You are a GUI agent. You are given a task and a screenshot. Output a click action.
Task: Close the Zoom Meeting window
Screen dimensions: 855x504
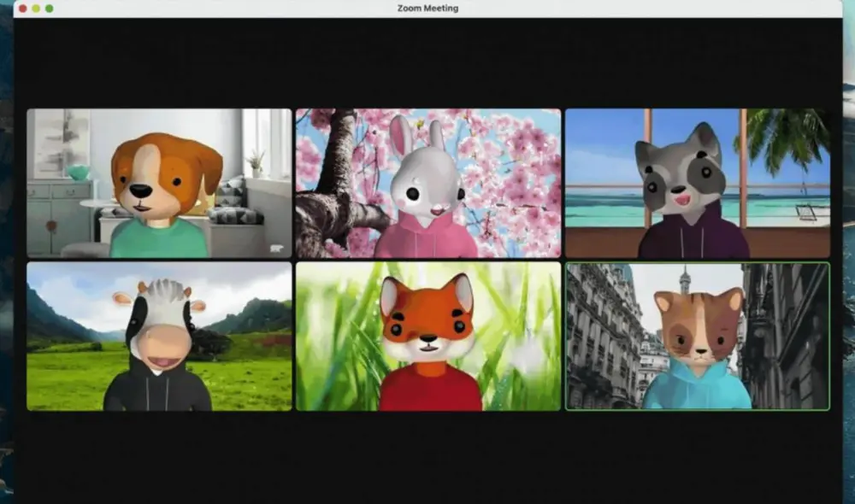(x=22, y=9)
